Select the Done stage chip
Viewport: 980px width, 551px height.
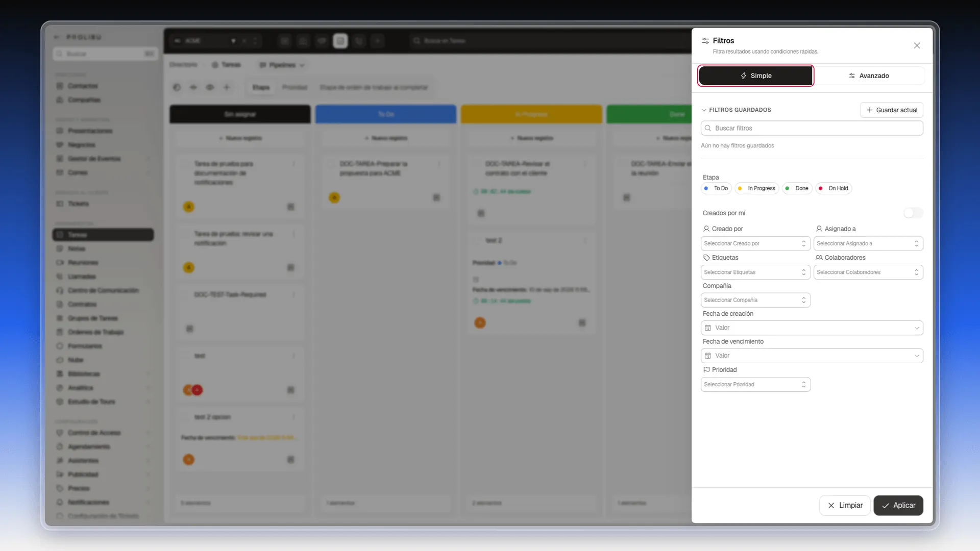(797, 188)
